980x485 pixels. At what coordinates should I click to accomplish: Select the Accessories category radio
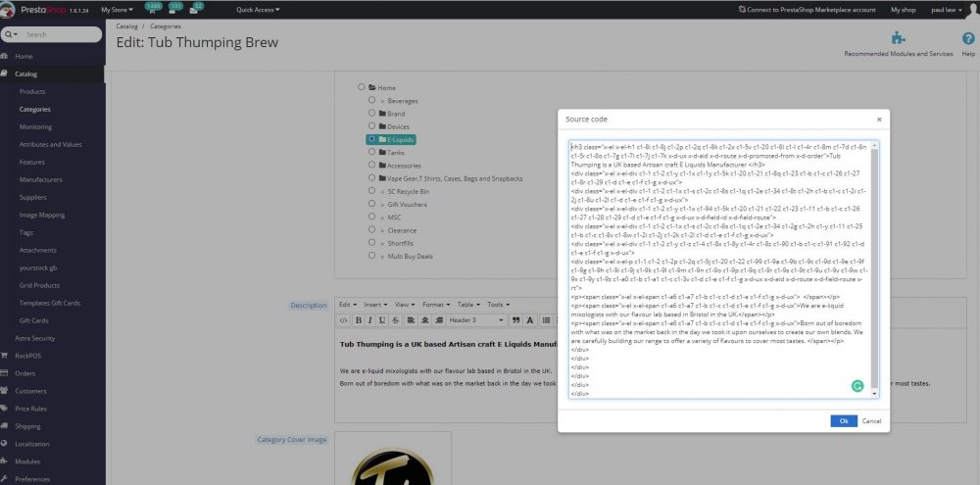371,165
